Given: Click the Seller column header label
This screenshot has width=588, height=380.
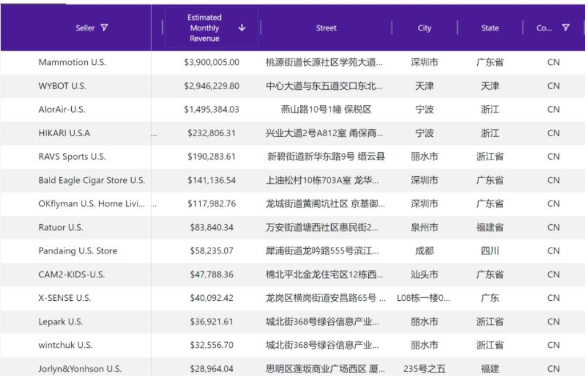Looking at the screenshot, I should coord(85,28).
